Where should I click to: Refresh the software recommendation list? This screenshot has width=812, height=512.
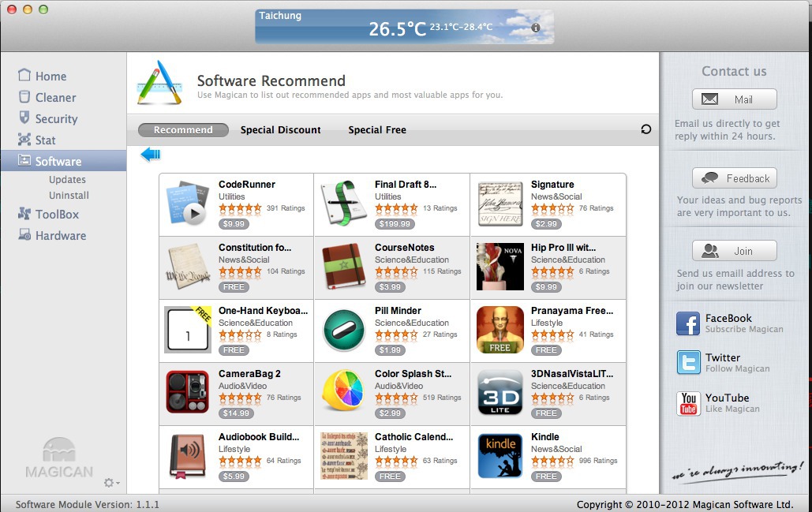coord(645,129)
